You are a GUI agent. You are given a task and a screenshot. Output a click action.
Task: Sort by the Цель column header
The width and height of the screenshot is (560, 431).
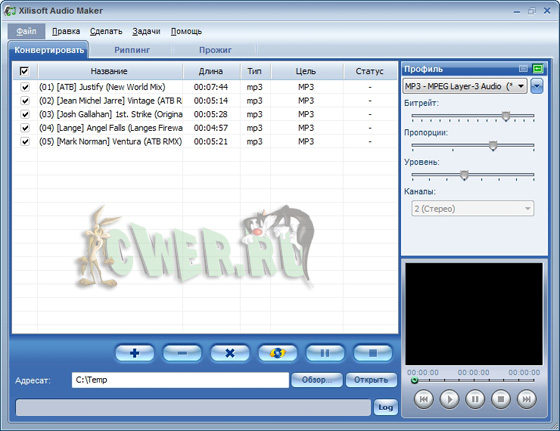[306, 71]
